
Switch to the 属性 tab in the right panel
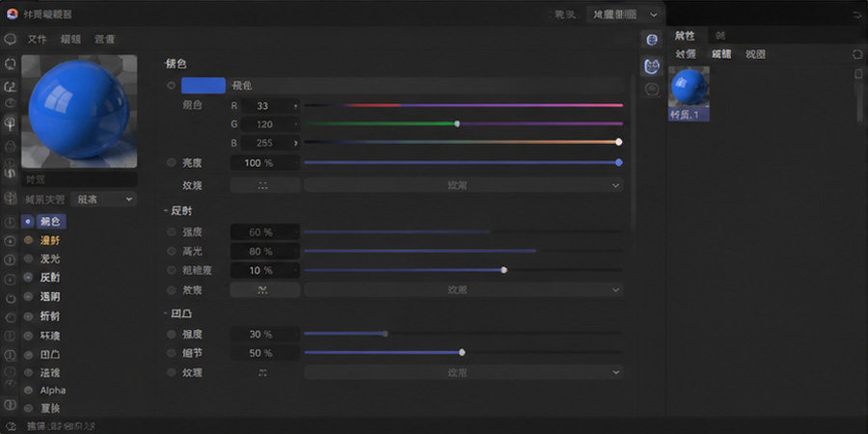[x=685, y=36]
